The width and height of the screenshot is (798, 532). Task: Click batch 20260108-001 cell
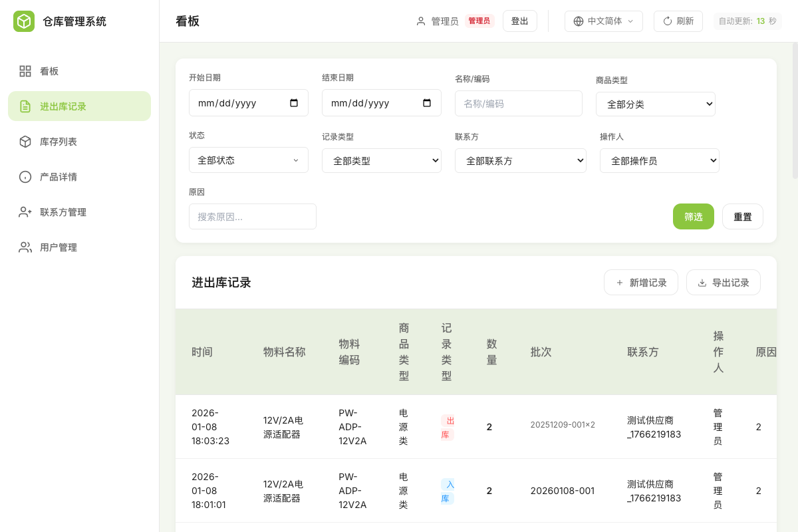[x=563, y=491]
